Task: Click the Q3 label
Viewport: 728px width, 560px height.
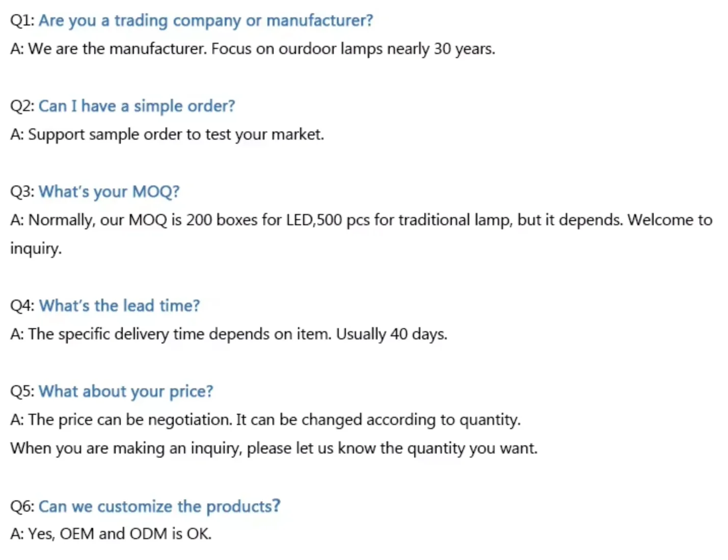Action: pyautogui.click(x=22, y=192)
